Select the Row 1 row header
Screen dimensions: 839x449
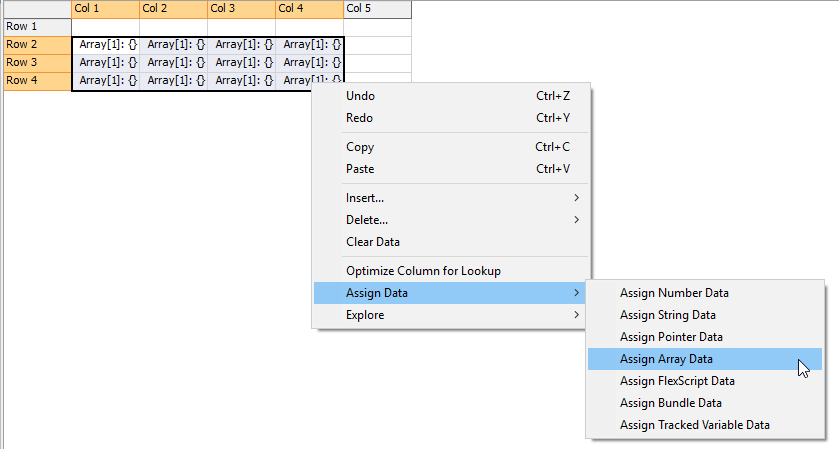coord(37,26)
